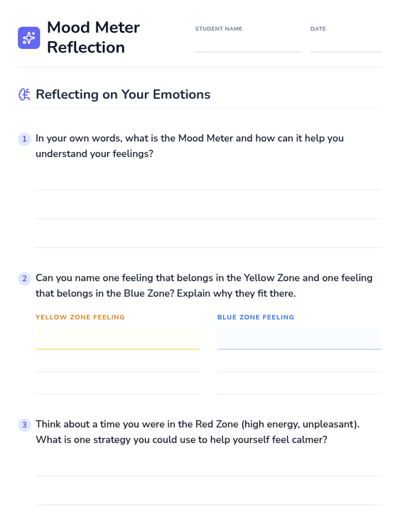Click the Red Zone question text
Viewport: 399px width, 532px height.
pyautogui.click(x=198, y=432)
